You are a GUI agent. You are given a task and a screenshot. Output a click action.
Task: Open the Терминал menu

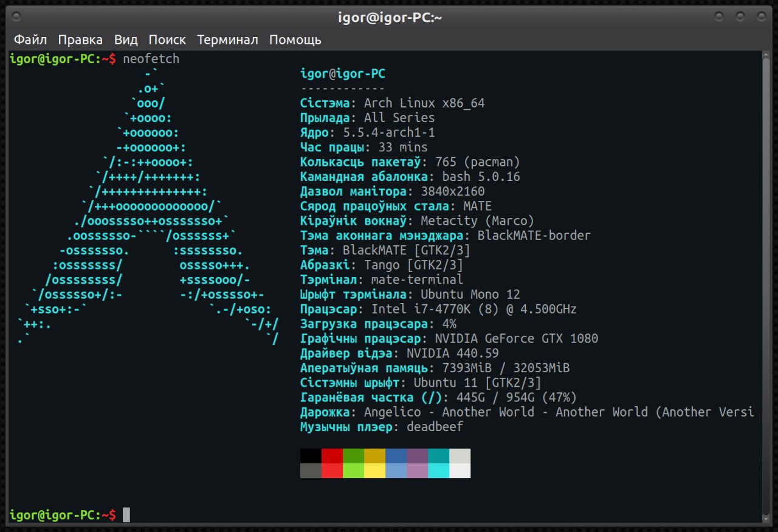pyautogui.click(x=227, y=40)
